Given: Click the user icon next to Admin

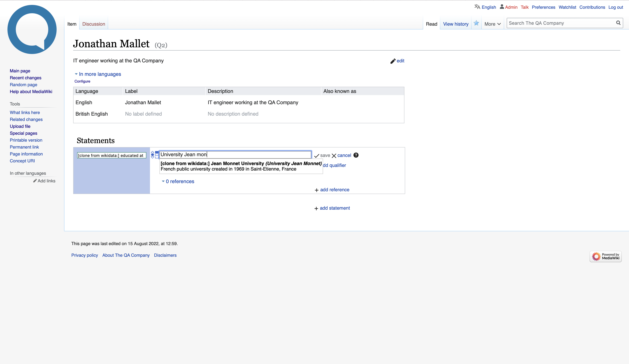Looking at the screenshot, I should pos(502,7).
